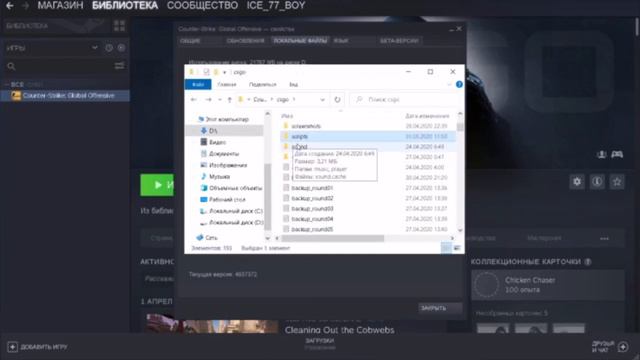This screenshot has width=640, height=360.
Task: Switch Explorer to large icons view
Action: tap(457, 248)
